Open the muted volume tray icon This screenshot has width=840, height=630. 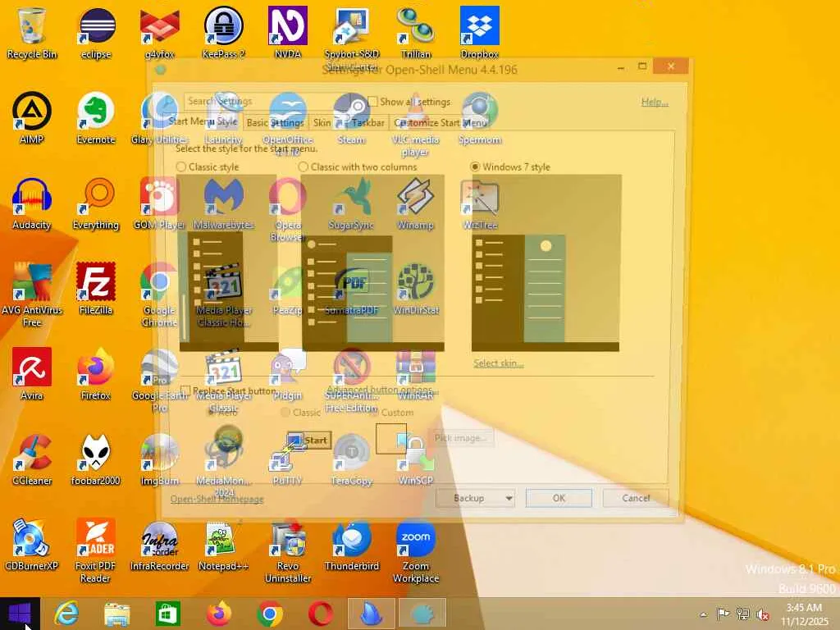762,614
